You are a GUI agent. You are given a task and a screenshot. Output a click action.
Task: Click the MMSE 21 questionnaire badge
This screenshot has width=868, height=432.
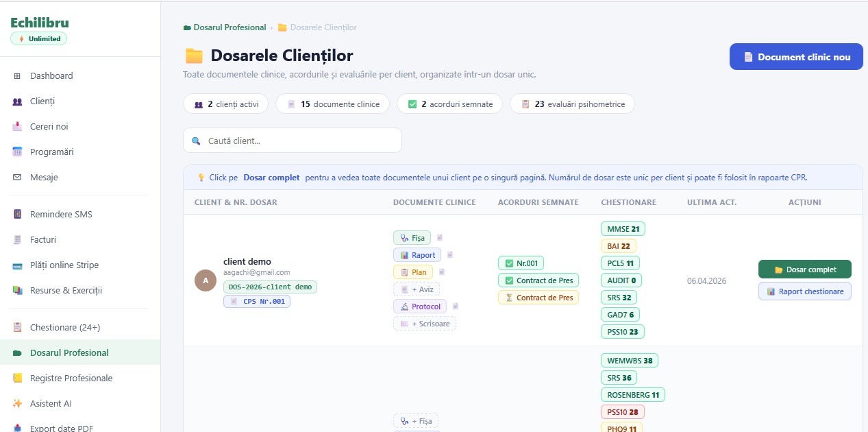click(x=623, y=229)
